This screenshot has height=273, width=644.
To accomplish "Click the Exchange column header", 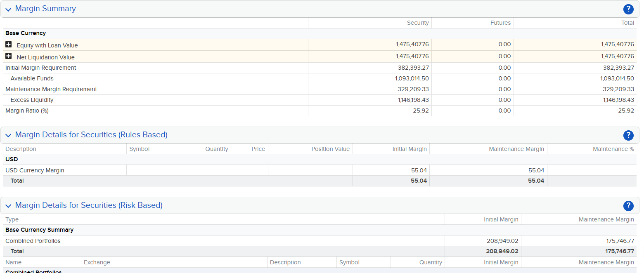I will 97,262.
